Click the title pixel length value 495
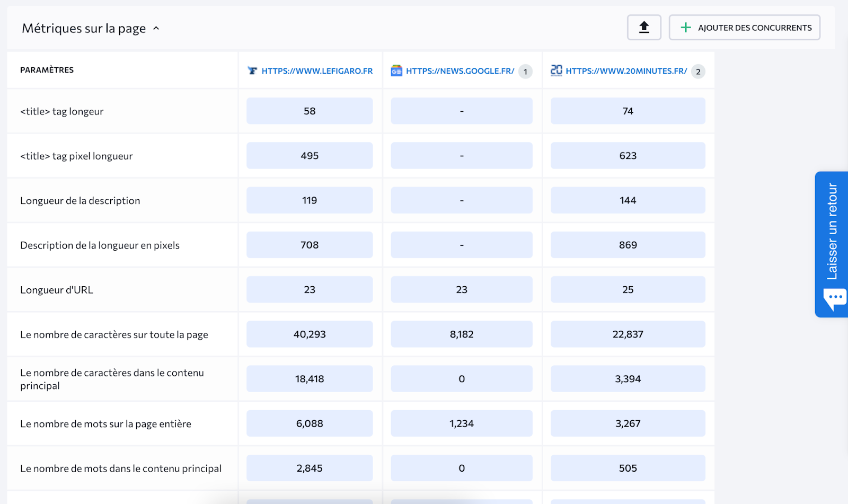The image size is (848, 504). (310, 156)
